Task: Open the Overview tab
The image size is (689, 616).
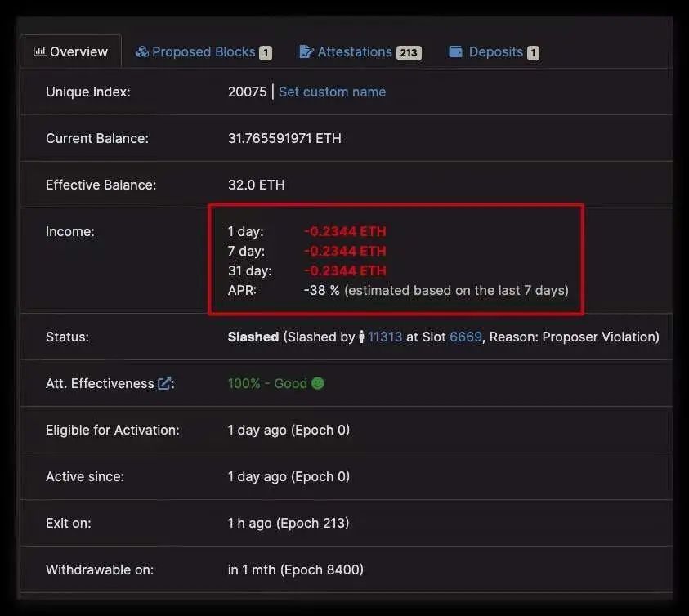Action: [x=70, y=51]
